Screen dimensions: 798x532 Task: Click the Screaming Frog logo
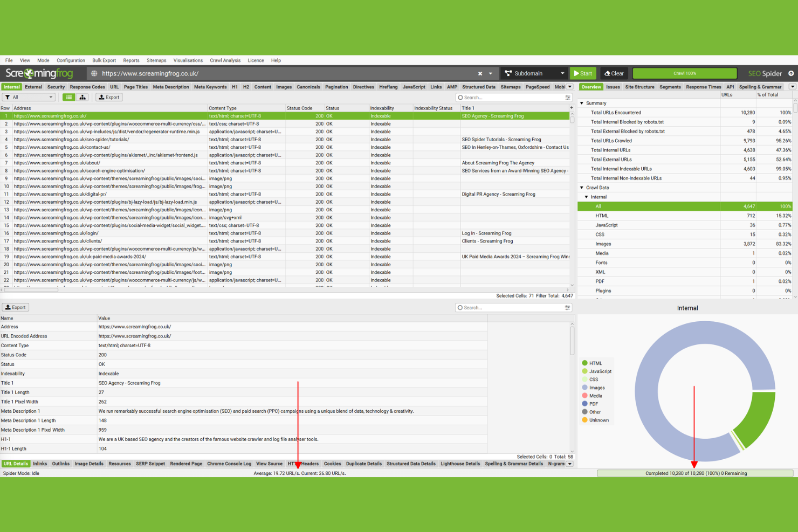point(39,73)
